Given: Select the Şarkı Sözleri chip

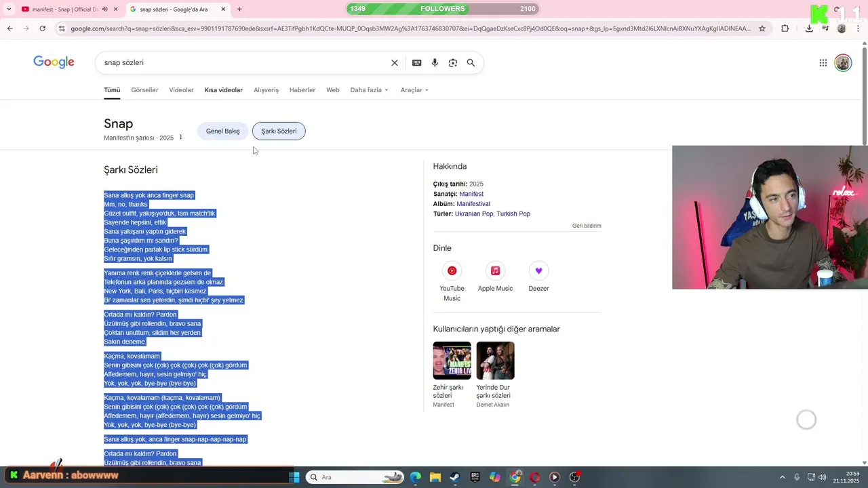Looking at the screenshot, I should point(279,131).
